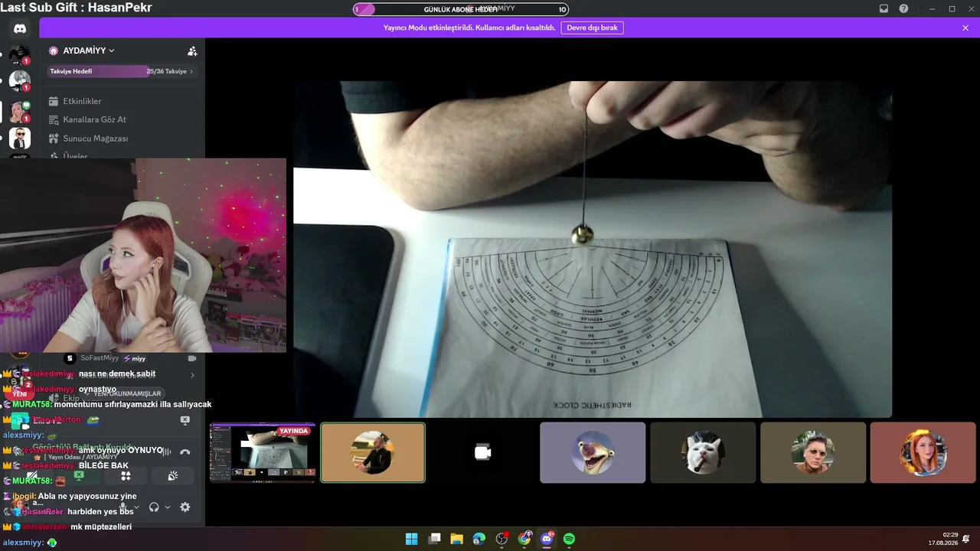
Task: Open the soundboard button in voice panel
Action: 173,475
